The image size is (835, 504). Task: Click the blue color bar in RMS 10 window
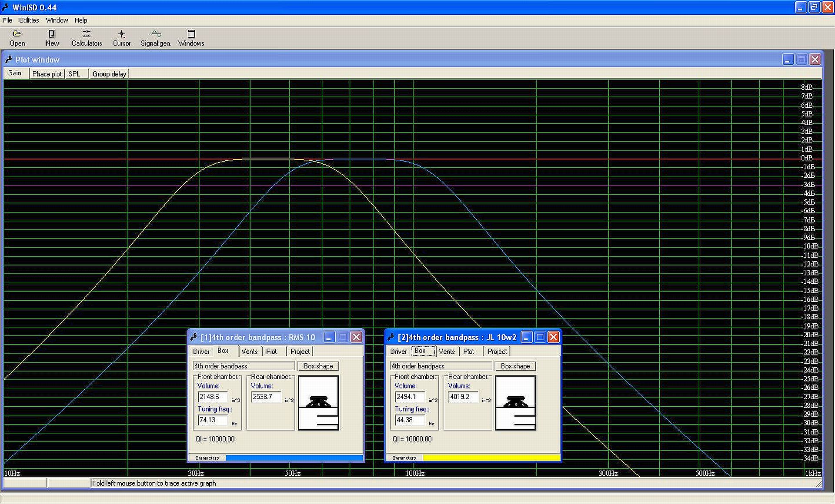[x=294, y=458]
